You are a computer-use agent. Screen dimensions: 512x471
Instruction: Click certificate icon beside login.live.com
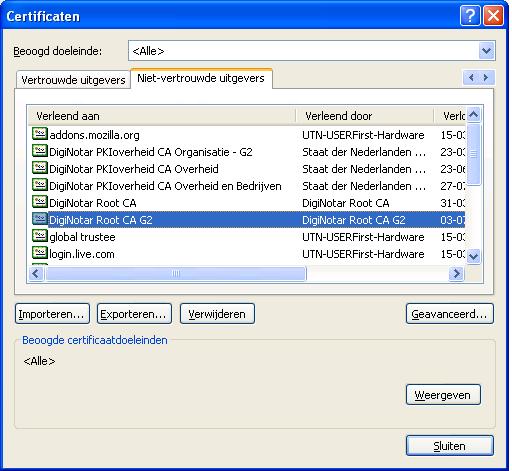click(40, 253)
